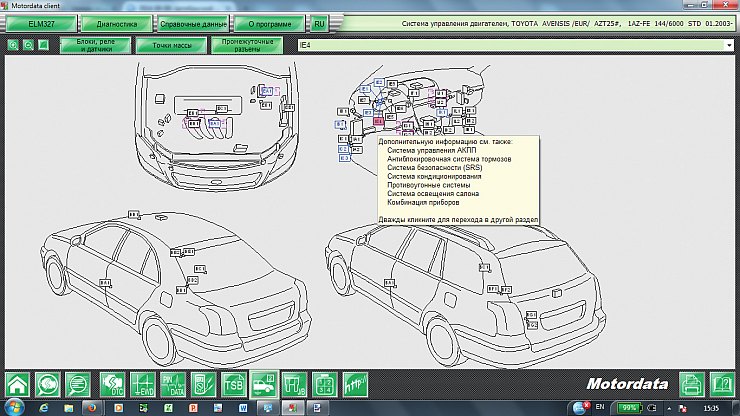Open the Справочные данные menu

click(x=193, y=24)
